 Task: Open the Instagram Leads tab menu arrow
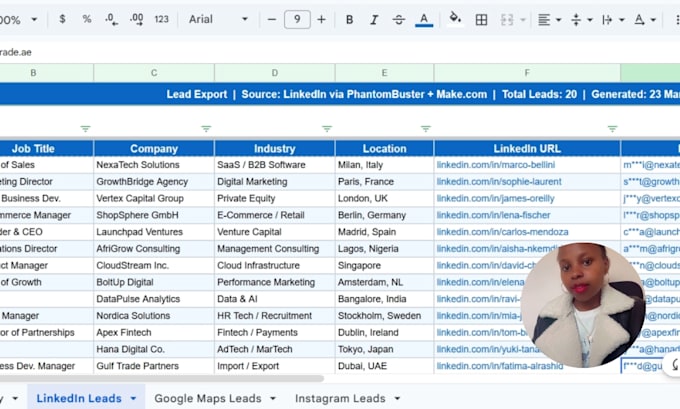tap(397, 398)
